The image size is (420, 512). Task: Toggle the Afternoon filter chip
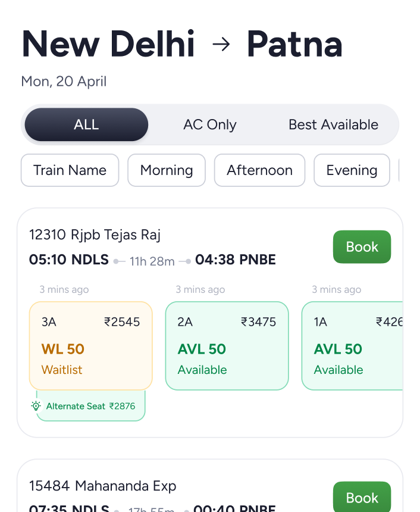click(259, 170)
